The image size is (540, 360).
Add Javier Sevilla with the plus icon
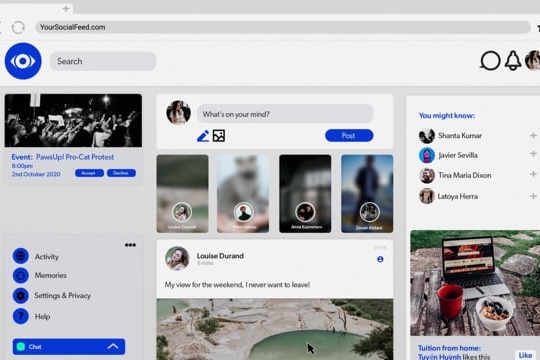click(533, 154)
